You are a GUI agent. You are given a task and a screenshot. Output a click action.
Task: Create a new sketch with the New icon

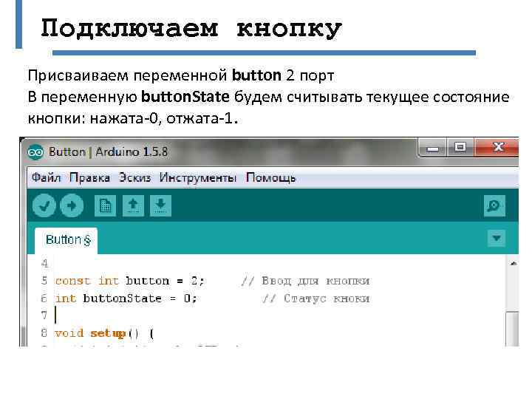tap(105, 205)
